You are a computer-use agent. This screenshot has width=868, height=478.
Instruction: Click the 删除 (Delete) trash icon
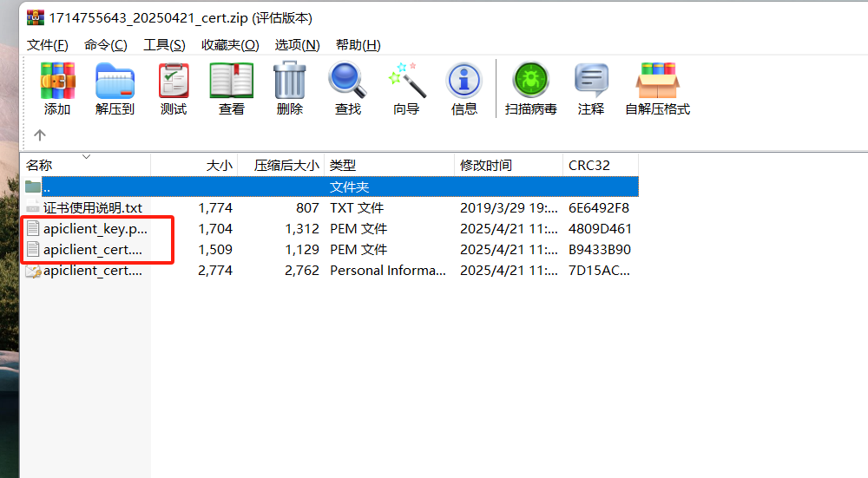pyautogui.click(x=290, y=82)
